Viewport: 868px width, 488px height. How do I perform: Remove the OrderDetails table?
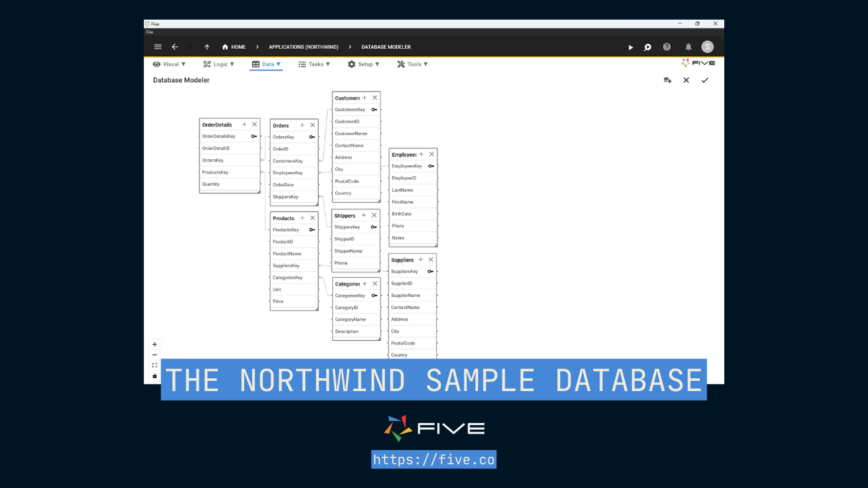[255, 125]
